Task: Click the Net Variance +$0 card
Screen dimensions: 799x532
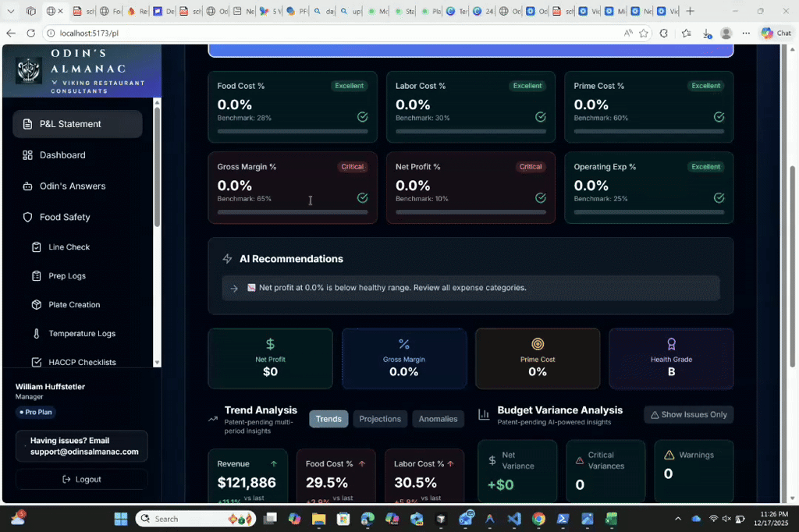Action: pos(517,471)
